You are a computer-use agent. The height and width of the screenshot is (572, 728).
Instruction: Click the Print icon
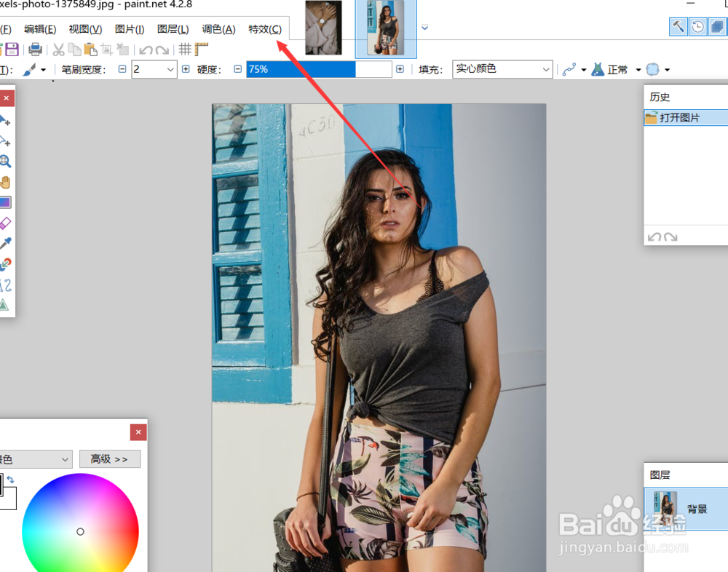35,49
